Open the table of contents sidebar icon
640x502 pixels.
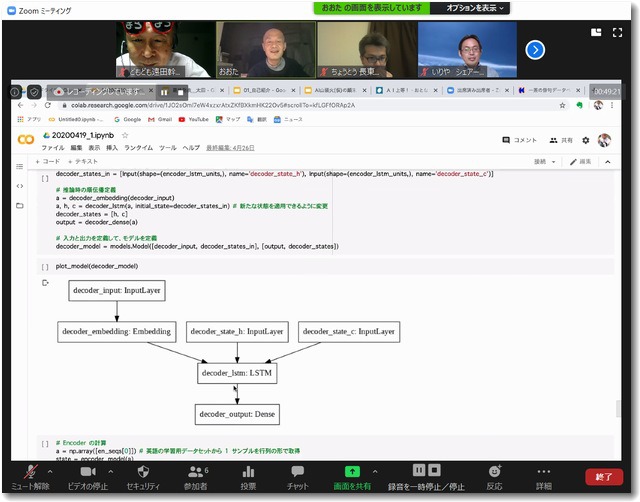click(x=20, y=166)
